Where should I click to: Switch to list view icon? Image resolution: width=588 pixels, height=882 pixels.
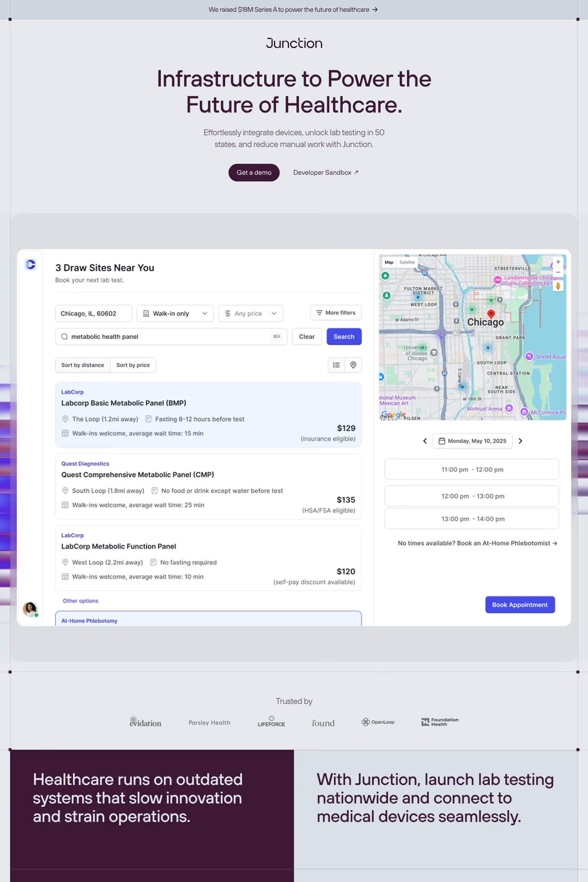tap(336, 365)
